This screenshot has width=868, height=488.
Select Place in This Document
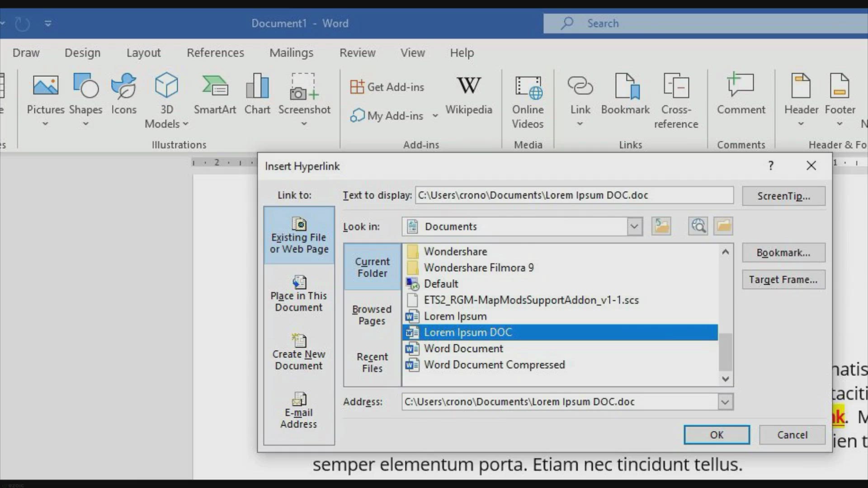coord(299,294)
